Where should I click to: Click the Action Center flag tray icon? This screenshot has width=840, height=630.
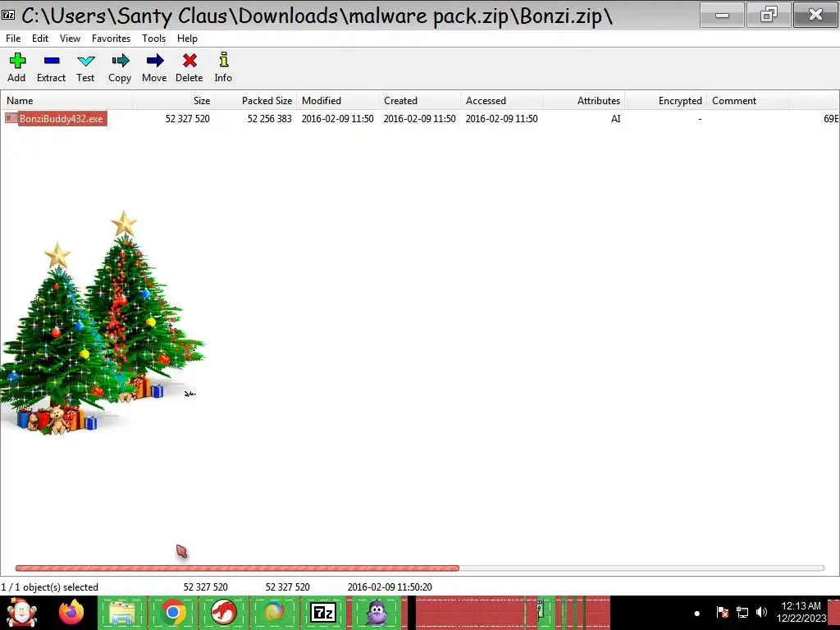[x=722, y=612]
